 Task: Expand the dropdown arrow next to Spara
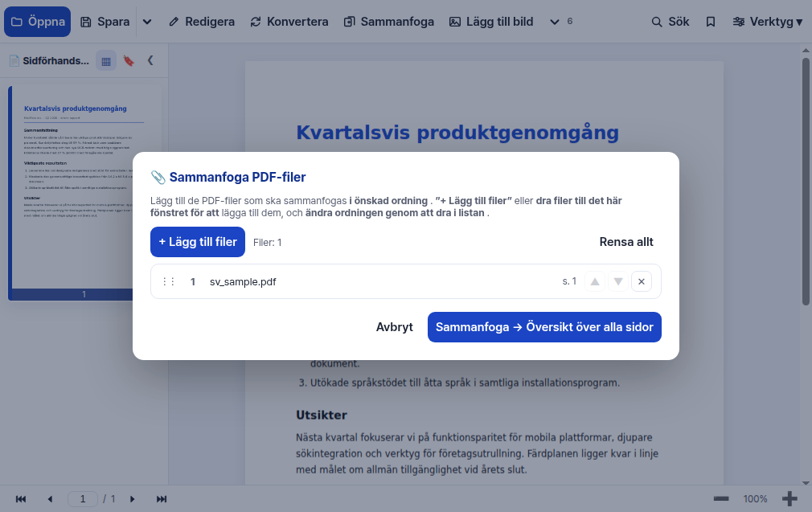[x=147, y=22]
